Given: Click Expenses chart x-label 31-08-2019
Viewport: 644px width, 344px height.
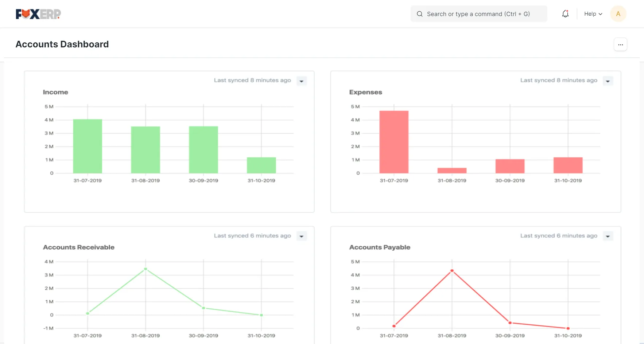Looking at the screenshot, I should pyautogui.click(x=452, y=181).
